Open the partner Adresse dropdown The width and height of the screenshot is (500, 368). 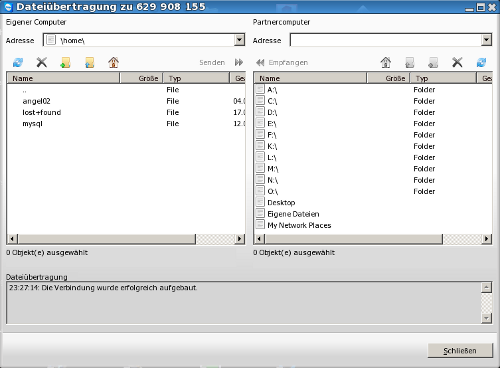pyautogui.click(x=486, y=40)
